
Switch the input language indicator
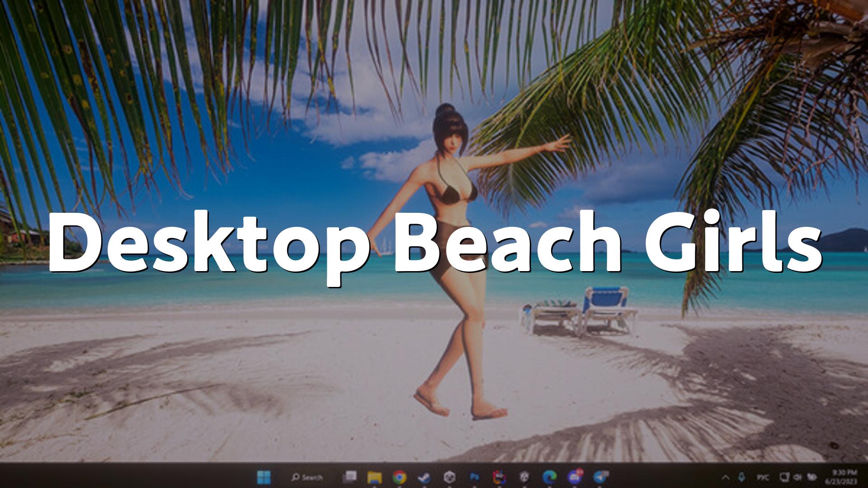coord(763,477)
